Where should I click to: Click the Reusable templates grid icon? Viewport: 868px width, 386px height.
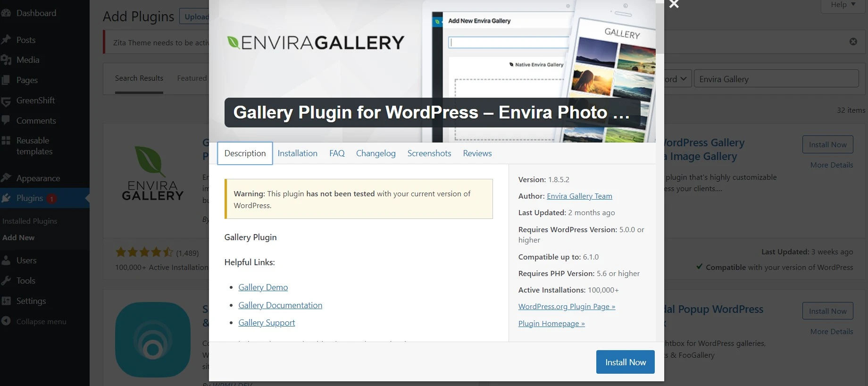[x=6, y=141]
